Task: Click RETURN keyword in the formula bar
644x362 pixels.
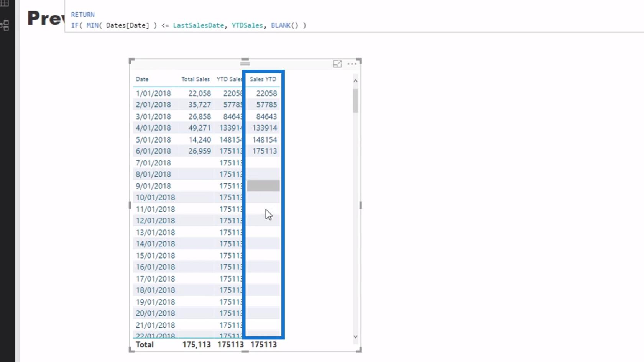Action: (x=83, y=15)
